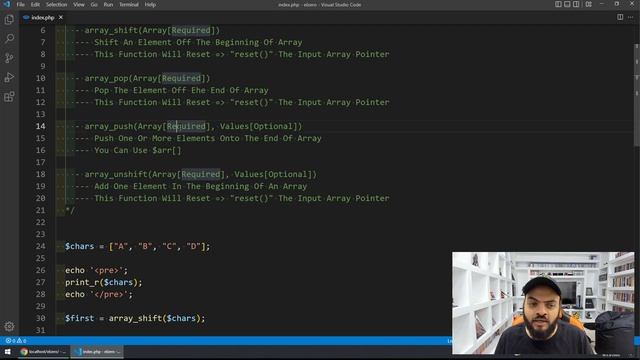Viewport: 640px width, 360px height.
Task: Click the webcam video overlay
Action: (x=543, y=303)
